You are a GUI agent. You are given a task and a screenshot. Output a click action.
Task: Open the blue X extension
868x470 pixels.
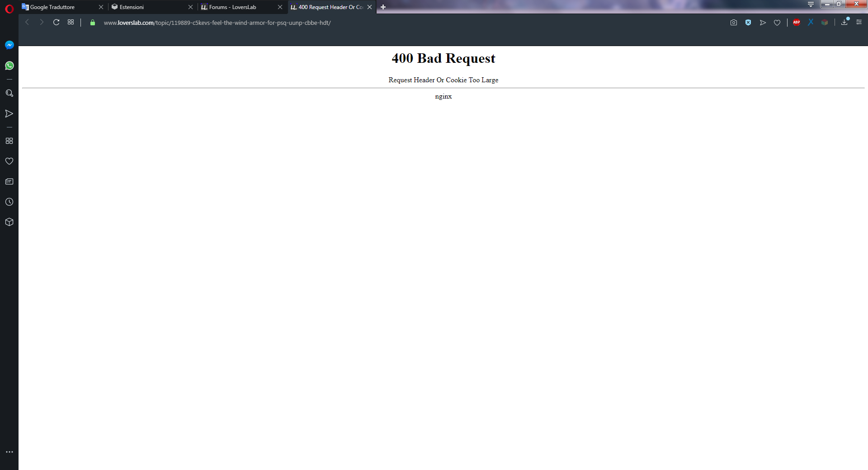click(811, 22)
